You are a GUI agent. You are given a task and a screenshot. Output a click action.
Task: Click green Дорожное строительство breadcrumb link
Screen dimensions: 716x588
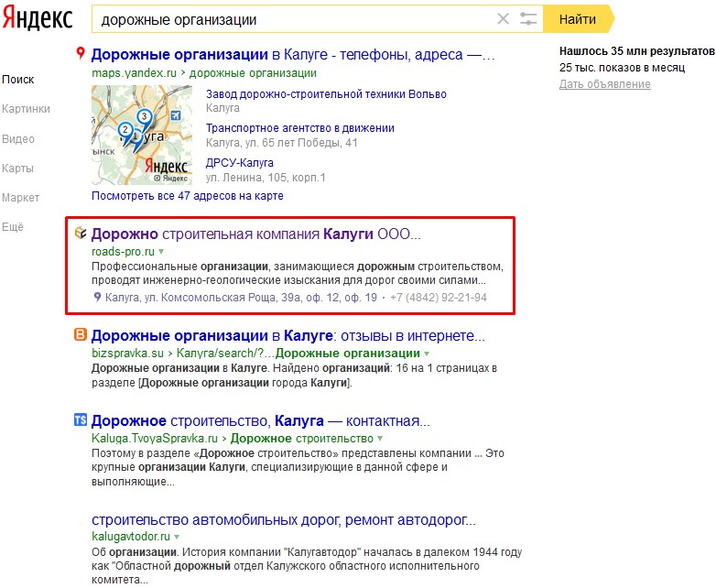coord(302,439)
